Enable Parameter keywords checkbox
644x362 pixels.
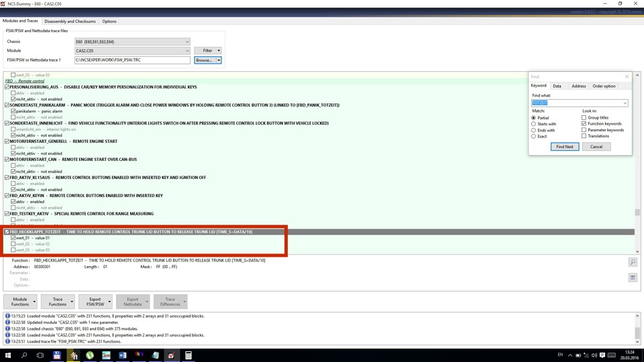(x=584, y=129)
